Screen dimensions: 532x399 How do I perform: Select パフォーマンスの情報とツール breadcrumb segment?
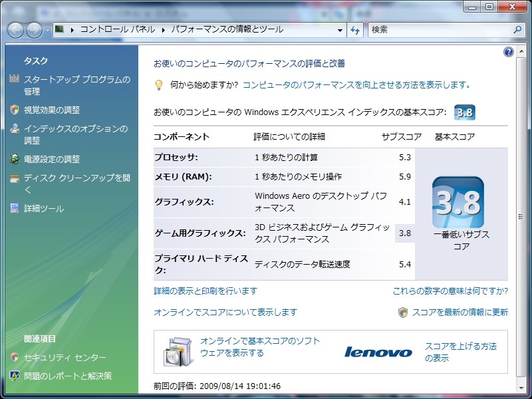pyautogui.click(x=227, y=29)
